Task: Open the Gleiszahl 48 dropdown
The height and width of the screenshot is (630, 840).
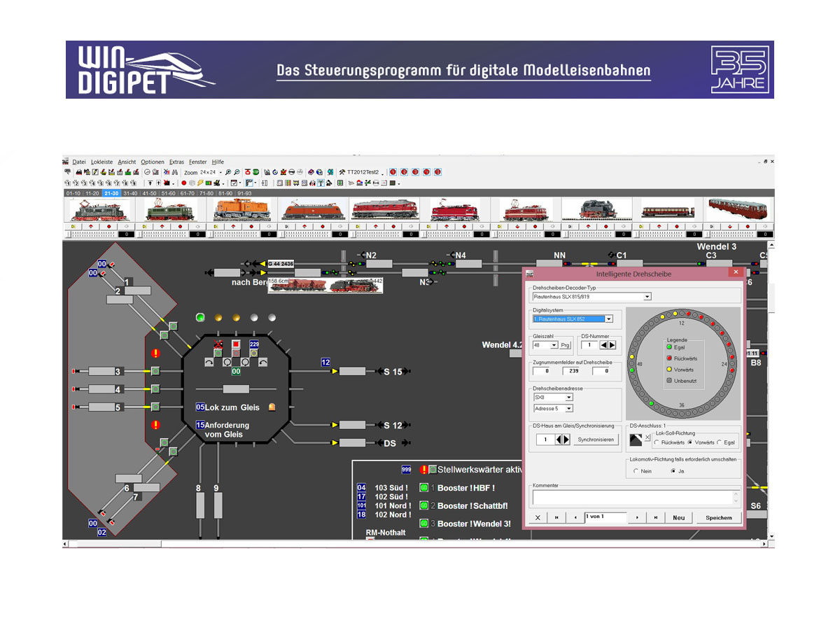Action: (554, 345)
